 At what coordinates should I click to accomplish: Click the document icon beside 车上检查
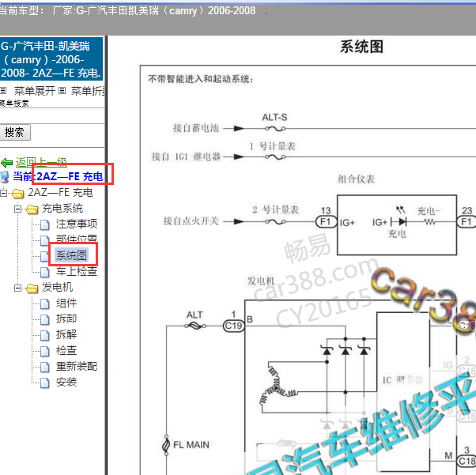[x=45, y=272]
